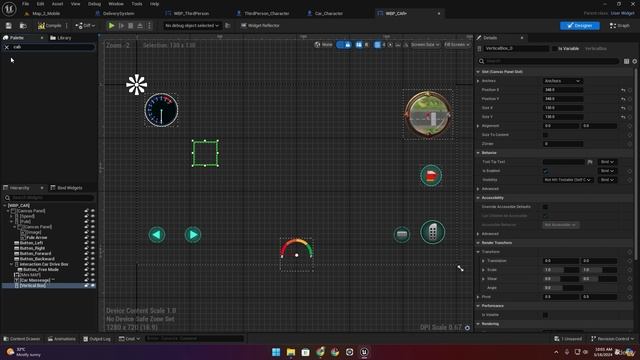Viewport: 640px width, 360px height.
Task: Switch to Graph mode
Action: pos(620,26)
